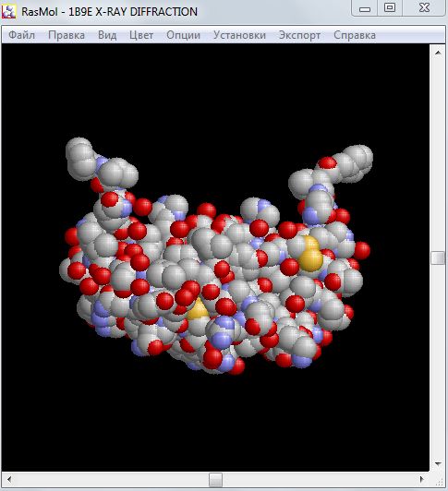Open the Правка menu

tap(67, 35)
